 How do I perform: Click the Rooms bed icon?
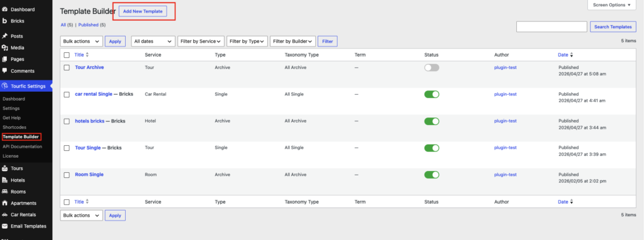5,191
